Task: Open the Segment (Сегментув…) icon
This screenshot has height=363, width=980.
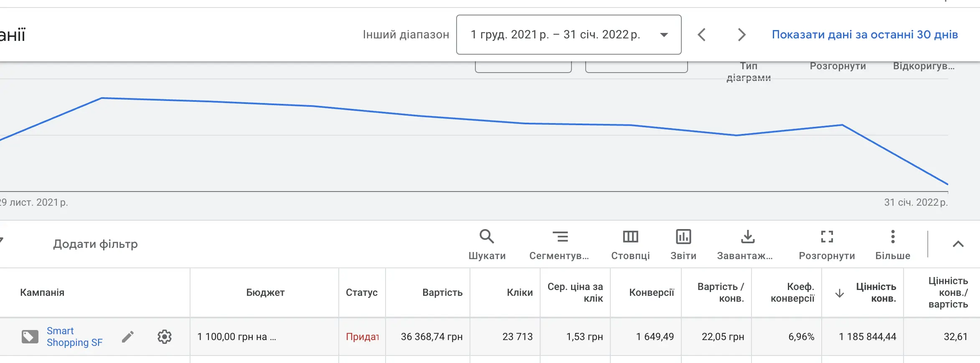Action: [x=560, y=237]
